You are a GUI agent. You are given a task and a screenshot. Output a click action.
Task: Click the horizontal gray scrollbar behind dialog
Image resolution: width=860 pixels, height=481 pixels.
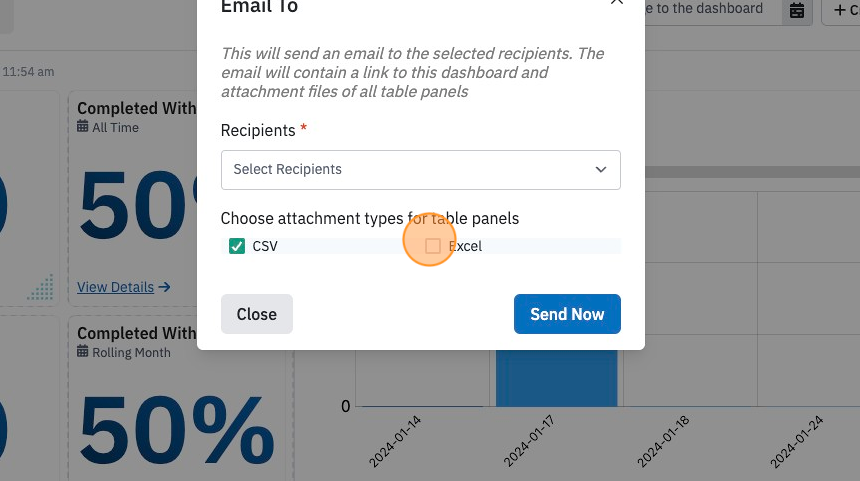752,172
